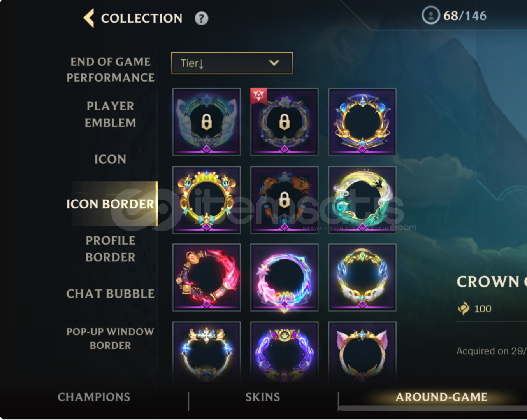
Task: Open the Around-Game tab
Action: pyautogui.click(x=441, y=397)
